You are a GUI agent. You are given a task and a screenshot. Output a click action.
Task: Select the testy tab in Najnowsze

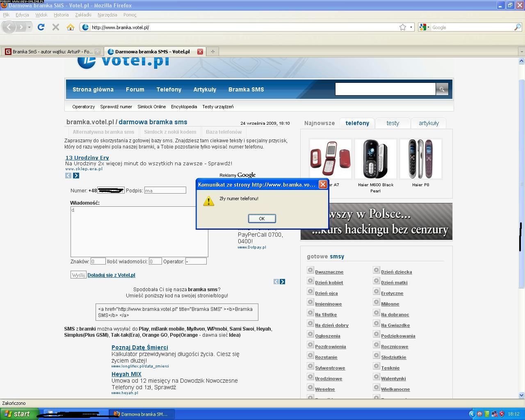coord(393,123)
